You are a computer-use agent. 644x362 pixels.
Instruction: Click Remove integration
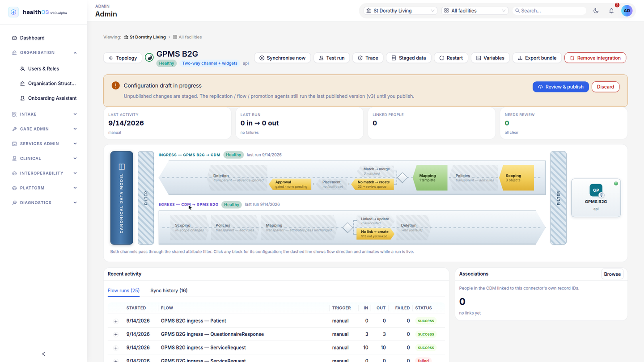pos(595,58)
